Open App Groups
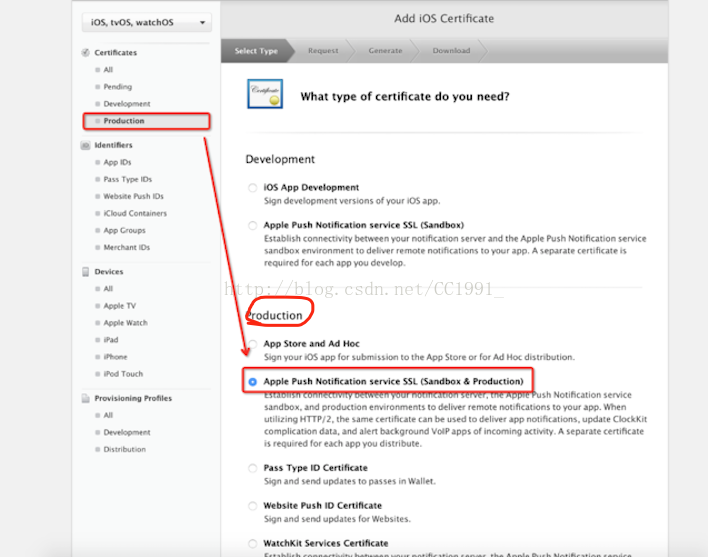Image resolution: width=708 pixels, height=557 pixels. (x=124, y=231)
